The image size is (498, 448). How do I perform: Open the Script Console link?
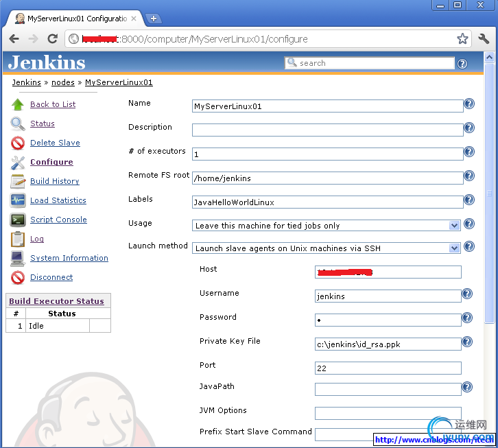click(x=58, y=220)
